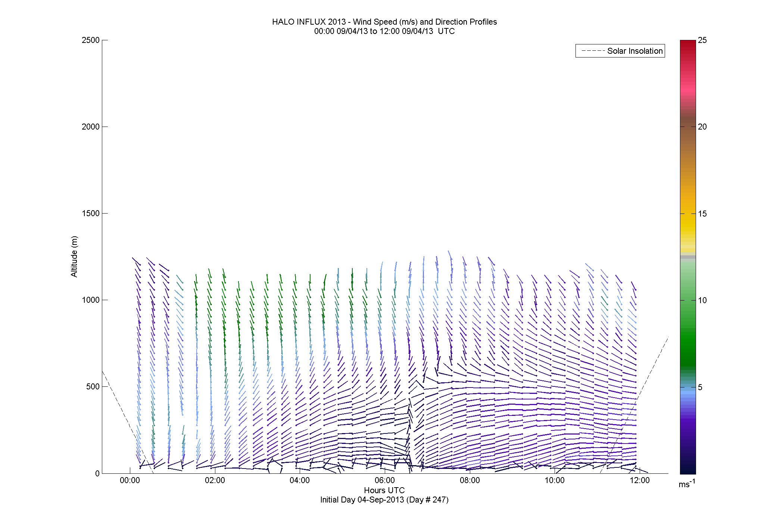Click the 1500 altitude tick label

91,213
